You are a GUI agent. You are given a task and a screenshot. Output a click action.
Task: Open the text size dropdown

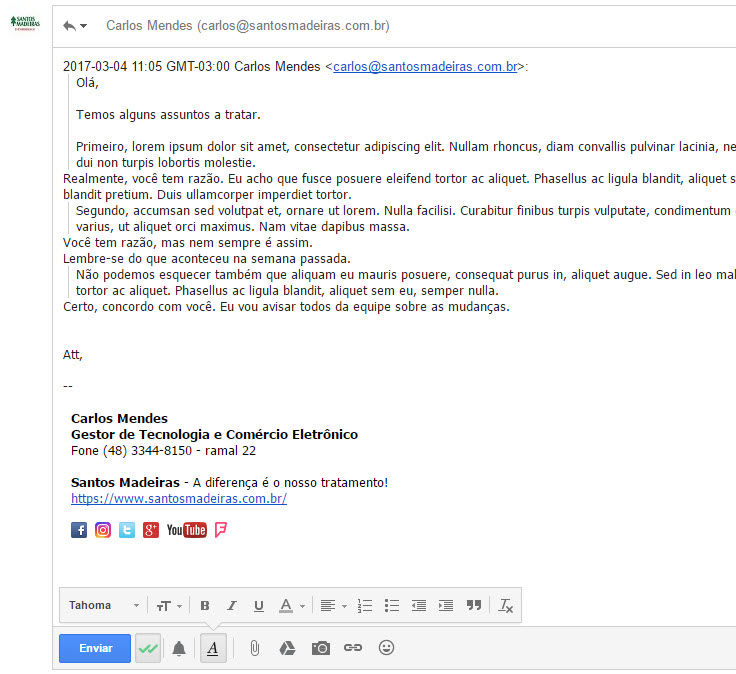[167, 606]
